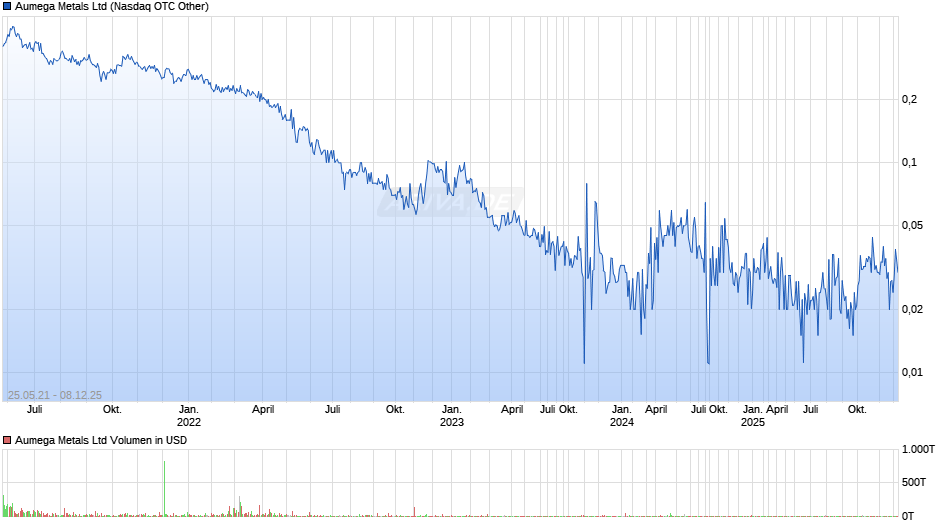Click the volume axis label 1.000T
Screen dimensions: 940x526
click(918, 449)
